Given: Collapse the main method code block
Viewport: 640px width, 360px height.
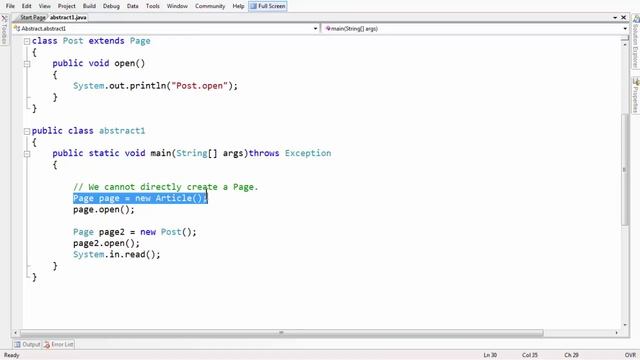Looking at the screenshot, I should coord(27,154).
